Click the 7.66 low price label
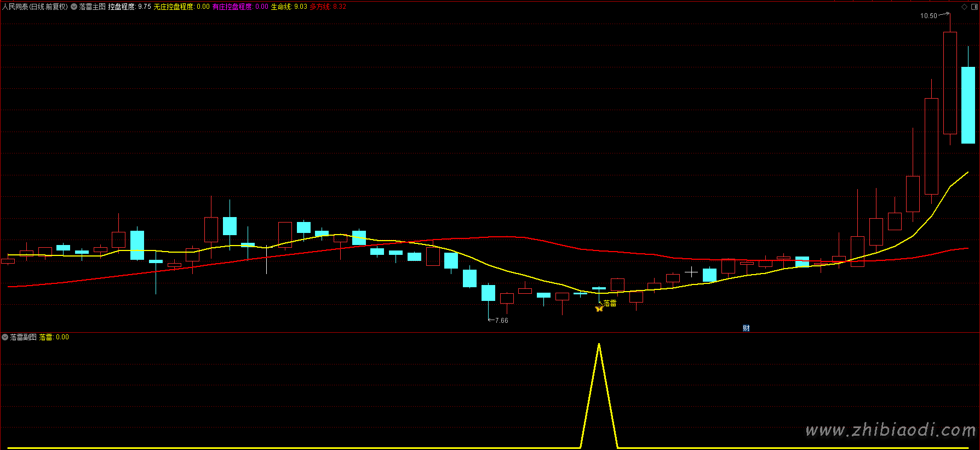This screenshot has height=450, width=980. [x=501, y=321]
